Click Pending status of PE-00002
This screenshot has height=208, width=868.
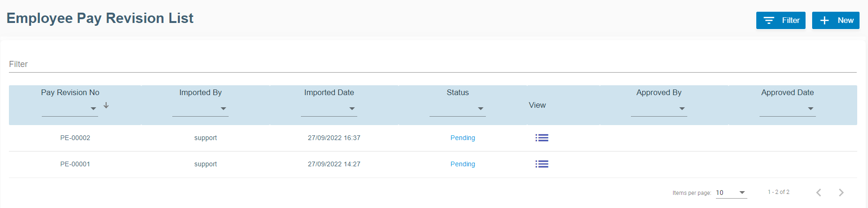(463, 138)
